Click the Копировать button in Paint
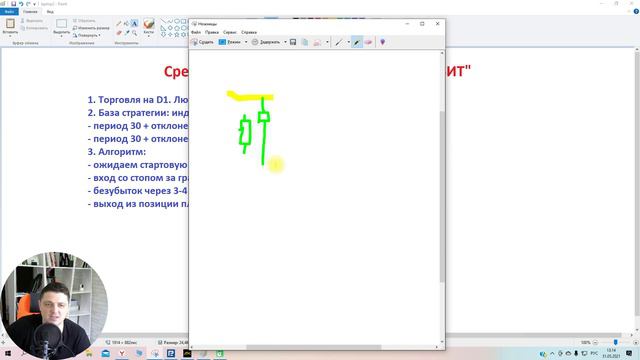 pos(34,28)
